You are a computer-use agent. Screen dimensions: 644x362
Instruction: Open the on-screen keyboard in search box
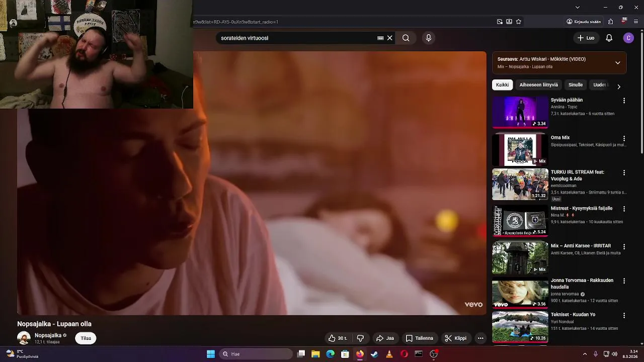coord(380,38)
